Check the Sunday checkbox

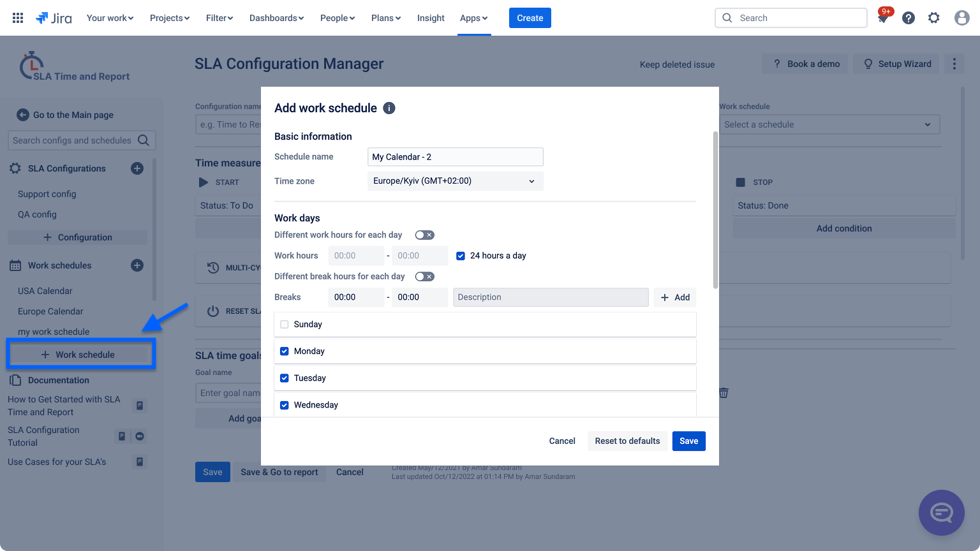point(285,325)
